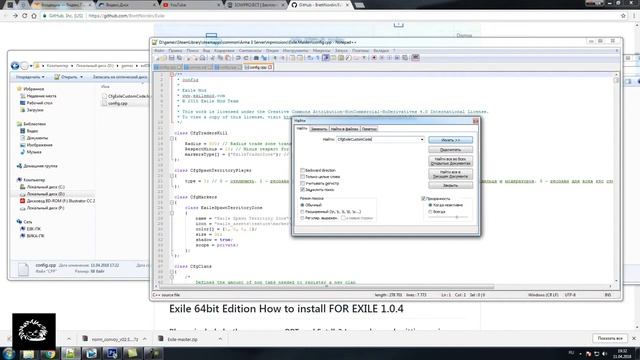Uncheck the Зациклить поиск checkbox
Image resolution: width=640 pixels, height=360 pixels.
(x=302, y=190)
